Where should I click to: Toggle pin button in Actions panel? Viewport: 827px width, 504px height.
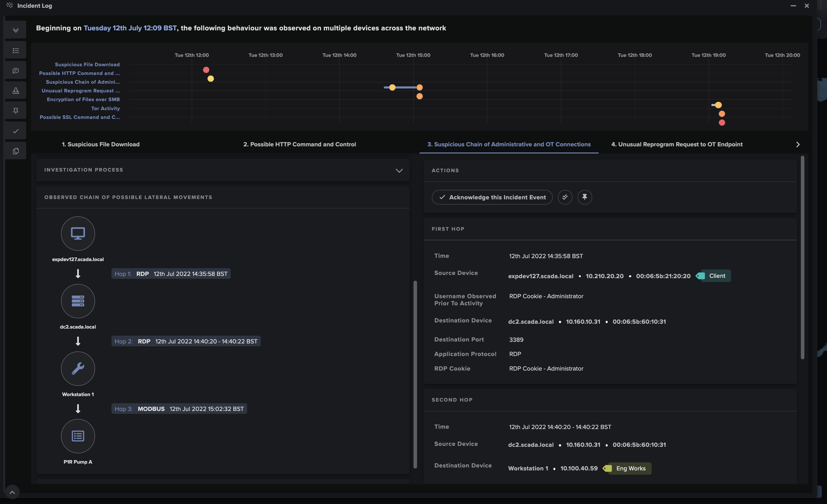(x=584, y=197)
